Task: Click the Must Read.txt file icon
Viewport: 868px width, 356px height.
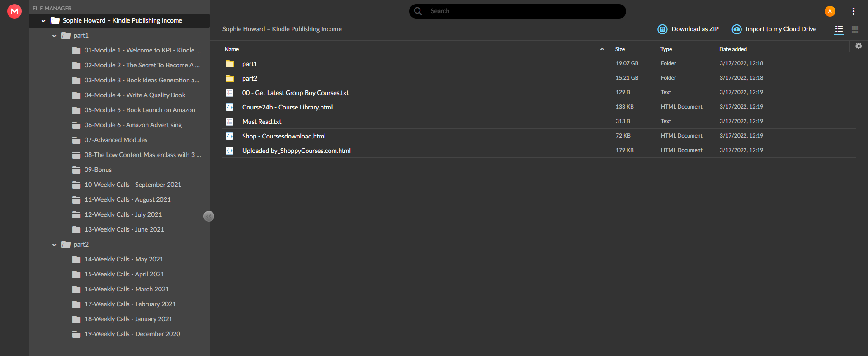Action: 230,122
